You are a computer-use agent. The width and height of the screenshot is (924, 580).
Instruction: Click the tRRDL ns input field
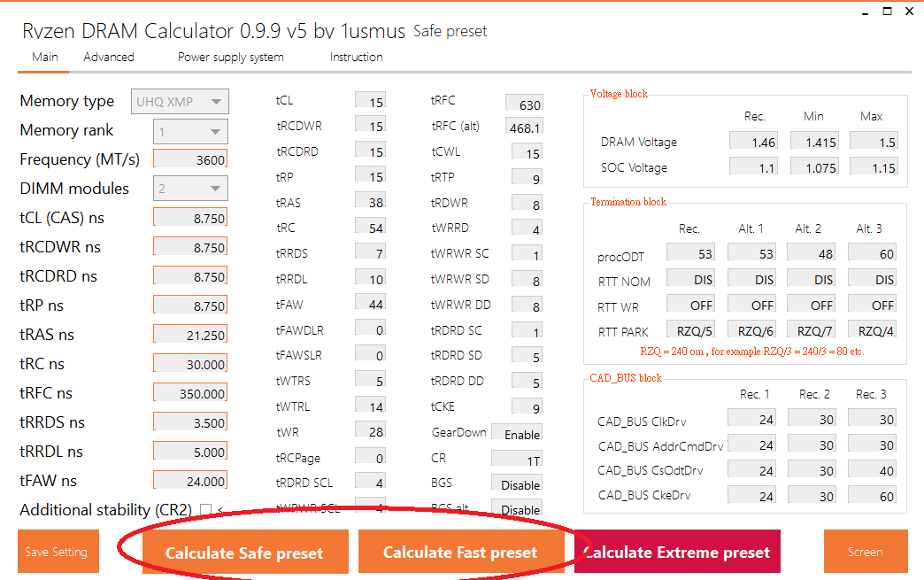tap(190, 452)
